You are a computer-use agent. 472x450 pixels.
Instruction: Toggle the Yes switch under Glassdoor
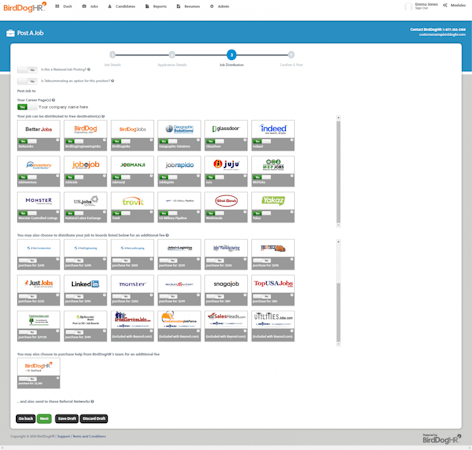215,141
